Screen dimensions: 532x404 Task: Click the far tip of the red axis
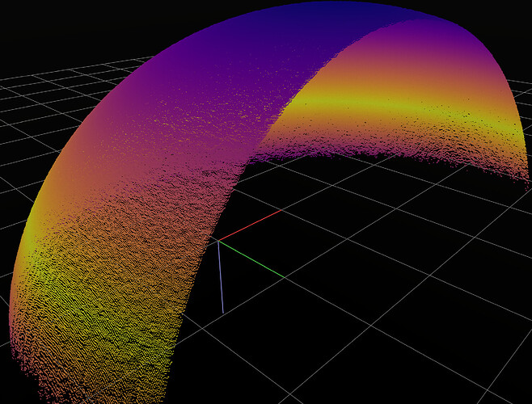pyautogui.click(x=280, y=211)
